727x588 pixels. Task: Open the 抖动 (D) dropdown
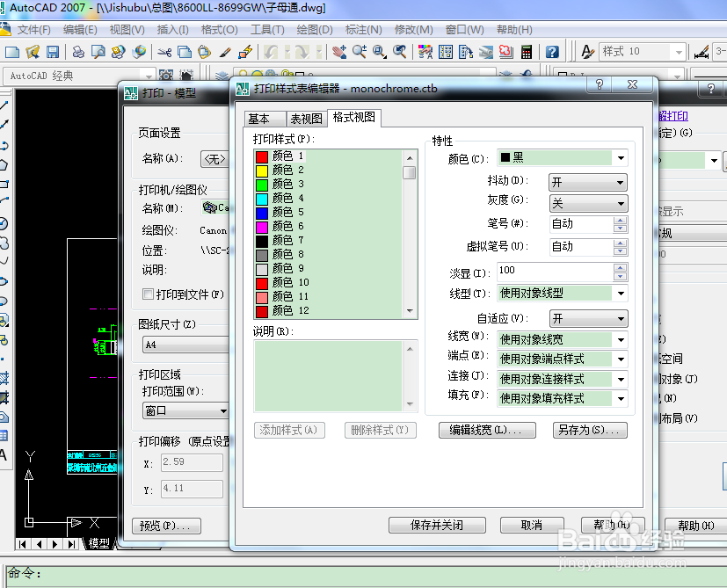[588, 182]
